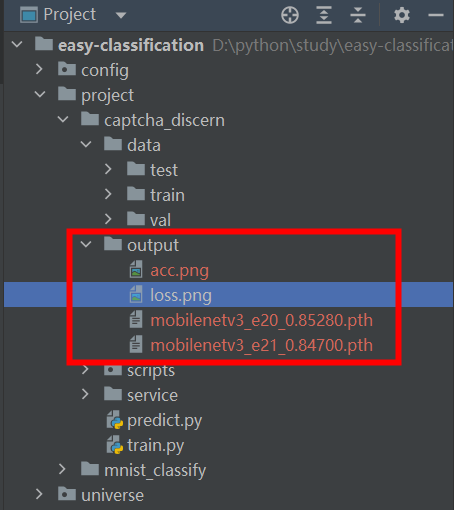Hide the Project panel with minus icon
Screen dimensions: 454x510
(x=435, y=15)
